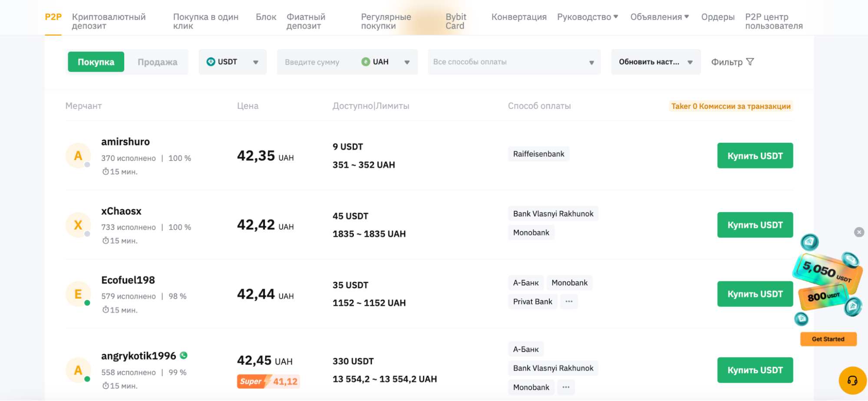Click the Get Started promo button
Viewport: 868px width, 401px height.
click(x=828, y=339)
